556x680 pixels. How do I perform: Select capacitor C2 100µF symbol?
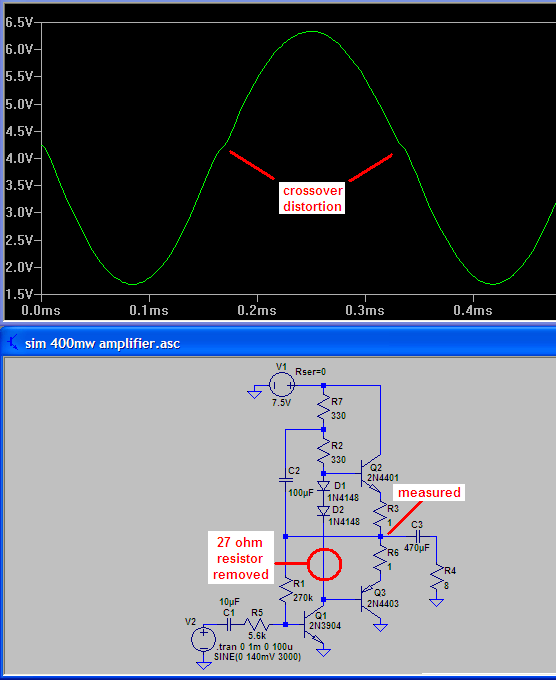coord(285,480)
